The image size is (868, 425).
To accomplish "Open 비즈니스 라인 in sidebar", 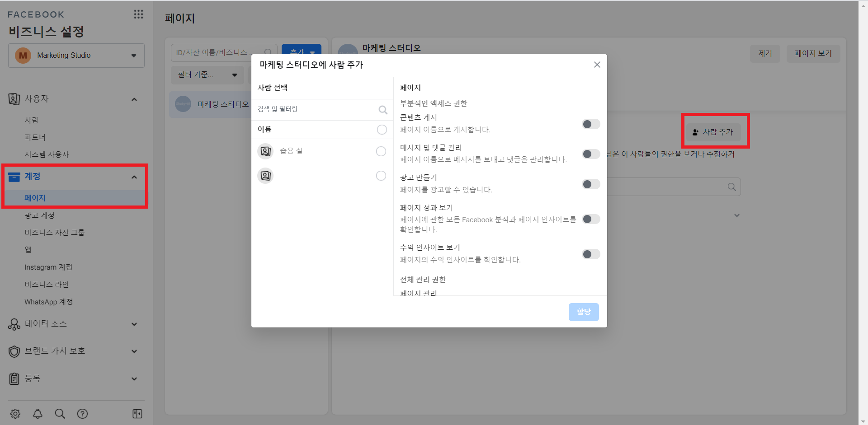I will coord(47,285).
